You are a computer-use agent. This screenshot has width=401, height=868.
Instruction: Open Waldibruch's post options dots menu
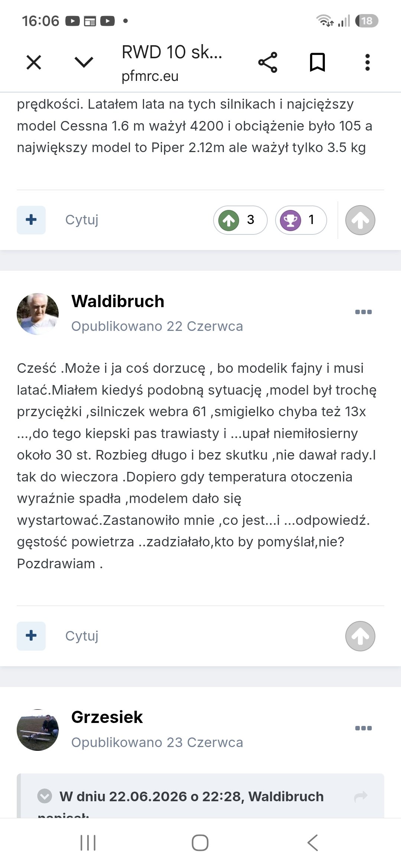coord(363,312)
